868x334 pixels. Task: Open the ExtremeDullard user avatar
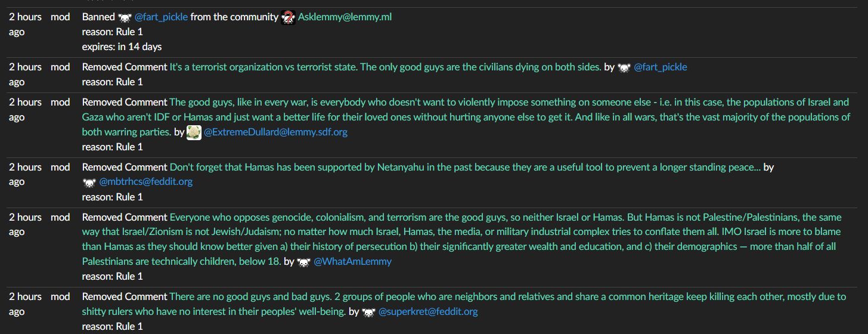tap(194, 132)
